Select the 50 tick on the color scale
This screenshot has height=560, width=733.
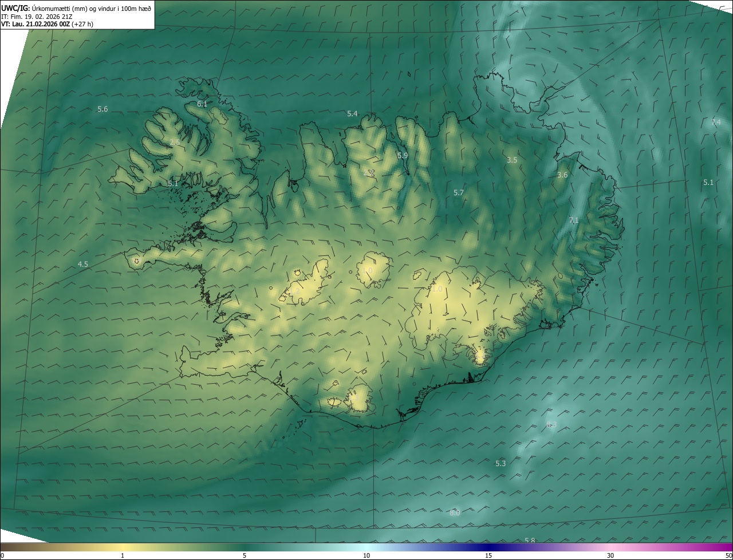[x=728, y=555]
